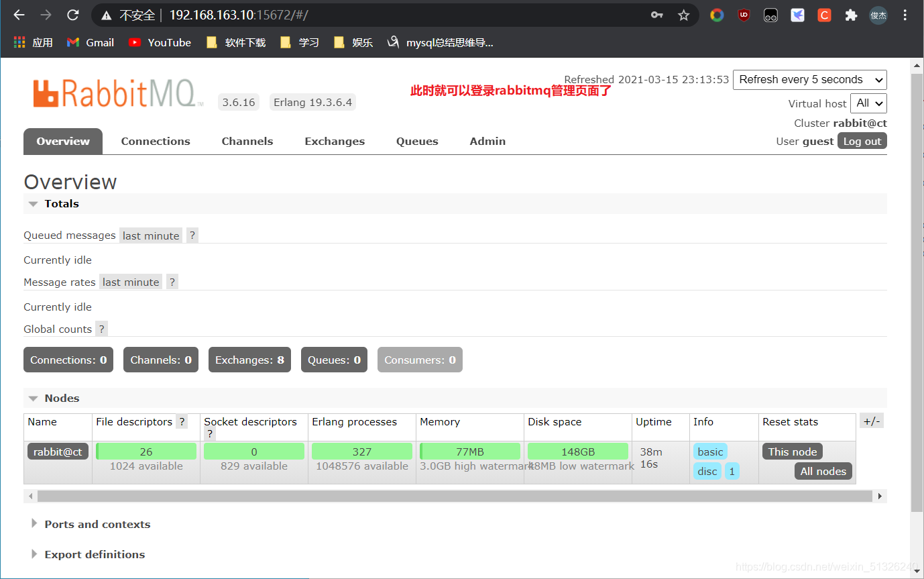Open the rabbit@ct node link
The width and height of the screenshot is (924, 579).
[58, 452]
